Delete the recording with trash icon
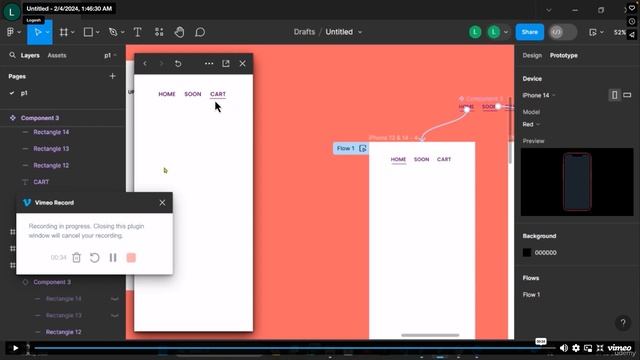The image size is (640, 360). pyautogui.click(x=76, y=258)
